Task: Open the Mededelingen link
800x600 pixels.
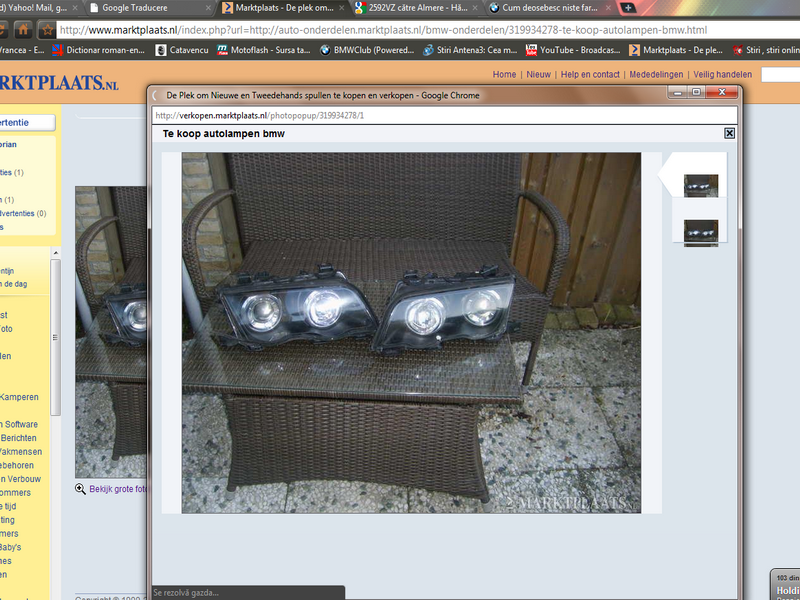Action: [x=657, y=75]
